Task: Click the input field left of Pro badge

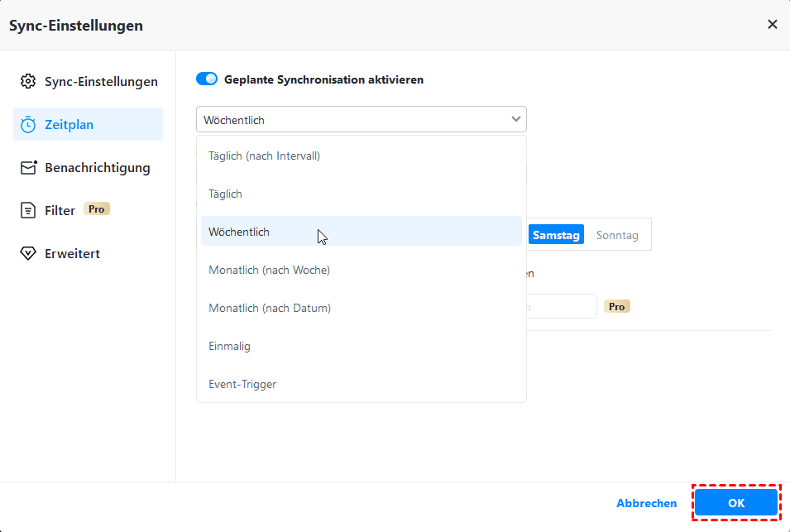Action: pyautogui.click(x=563, y=306)
